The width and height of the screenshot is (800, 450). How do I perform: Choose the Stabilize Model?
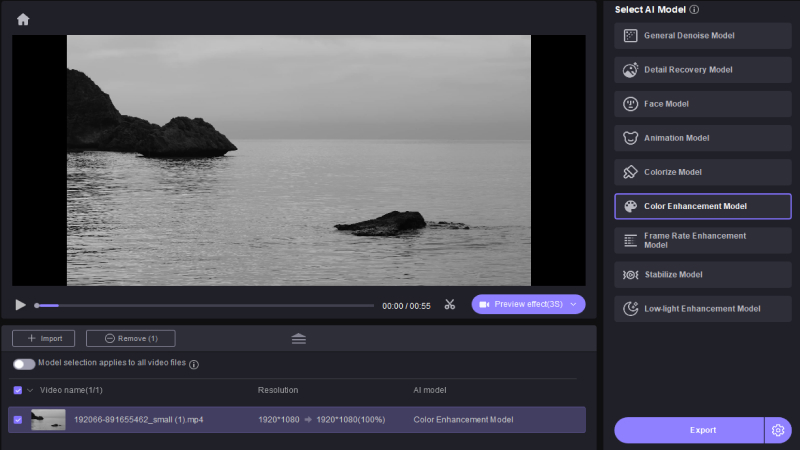coord(702,274)
